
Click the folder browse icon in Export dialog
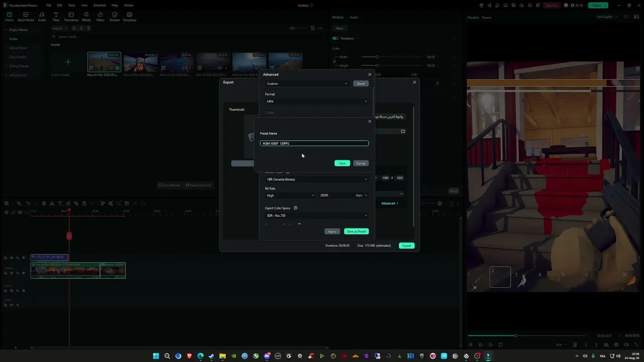(403, 132)
